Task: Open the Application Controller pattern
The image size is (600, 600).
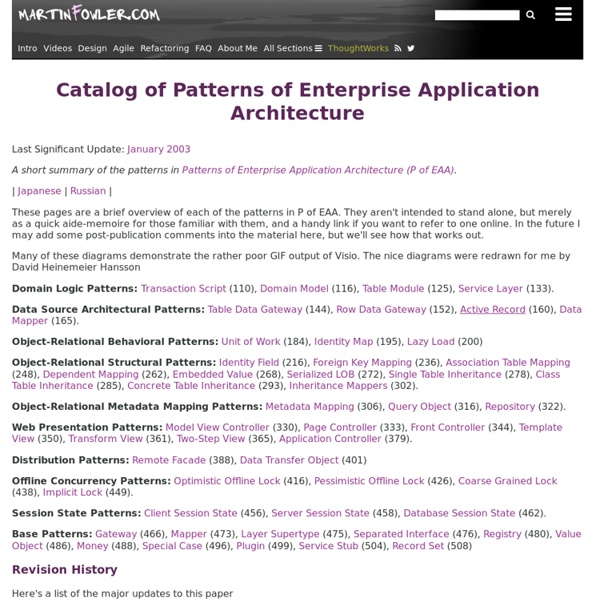Action: pyautogui.click(x=330, y=439)
